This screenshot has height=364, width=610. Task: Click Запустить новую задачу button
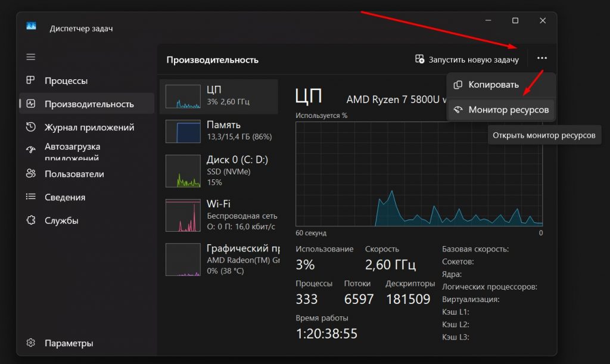click(x=467, y=59)
